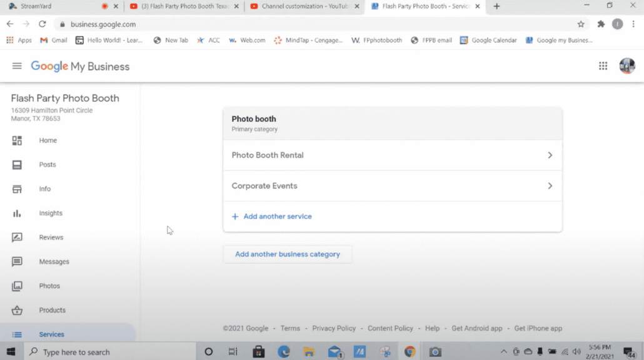644x360 pixels.
Task: Click the Insights bar chart icon
Action: click(17, 213)
